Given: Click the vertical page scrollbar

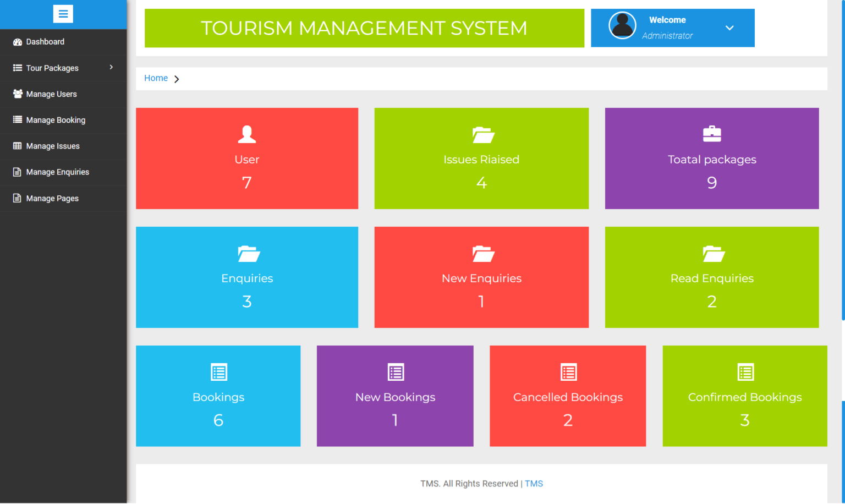Looking at the screenshot, I should click(x=843, y=160).
